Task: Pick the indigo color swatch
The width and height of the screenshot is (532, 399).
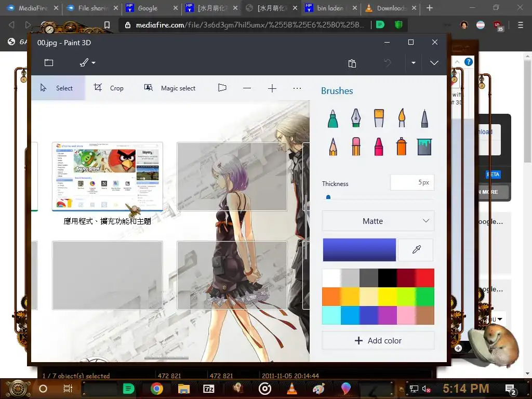Action: [369, 315]
